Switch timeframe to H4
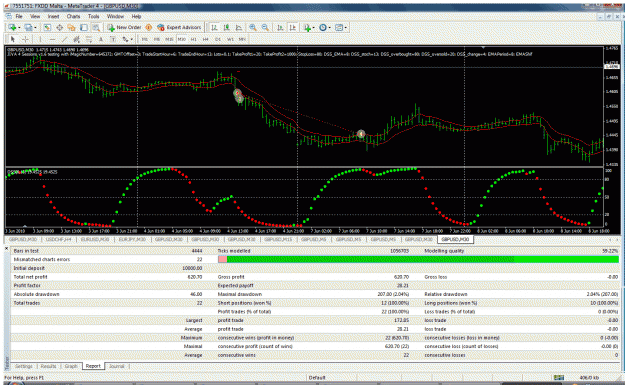The image size is (625, 385). click(x=206, y=39)
